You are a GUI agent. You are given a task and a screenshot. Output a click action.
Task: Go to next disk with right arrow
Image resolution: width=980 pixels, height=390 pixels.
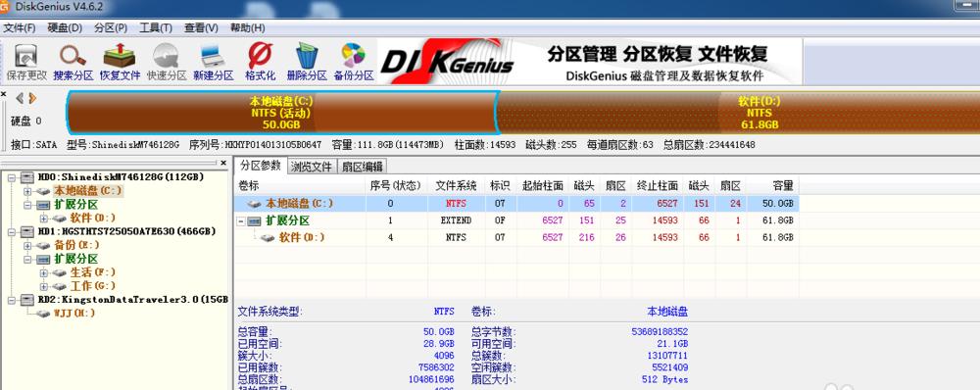(32, 98)
